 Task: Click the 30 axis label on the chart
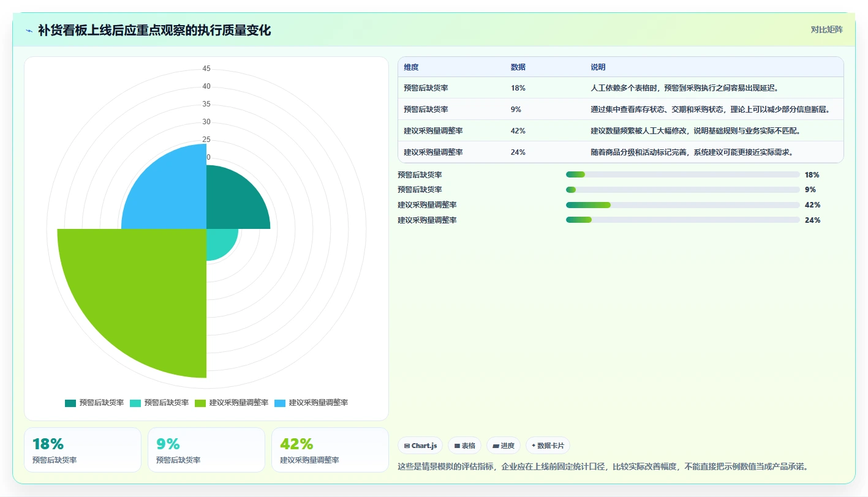click(206, 122)
